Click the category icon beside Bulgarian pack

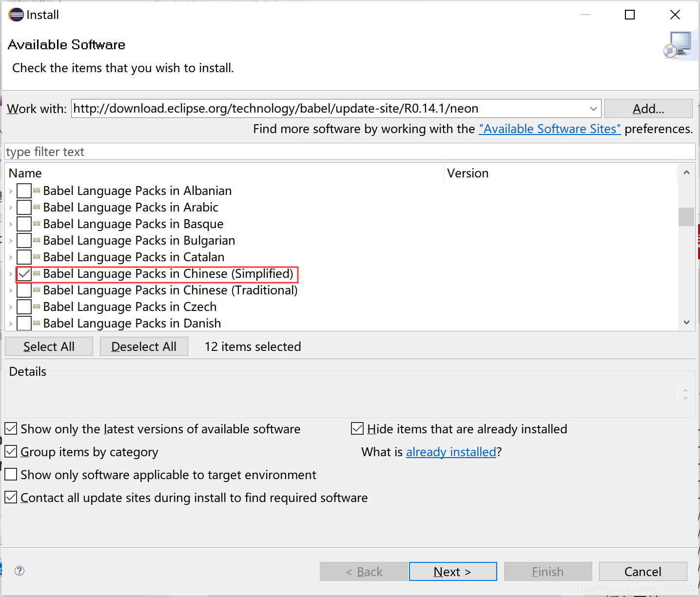37,240
